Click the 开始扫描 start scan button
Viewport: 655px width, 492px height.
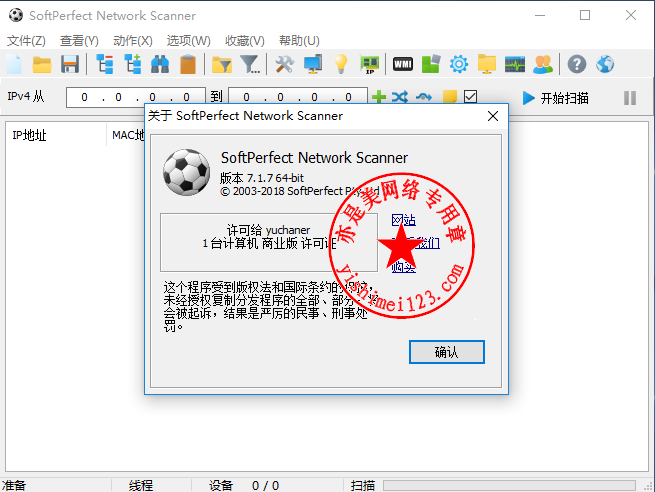556,98
